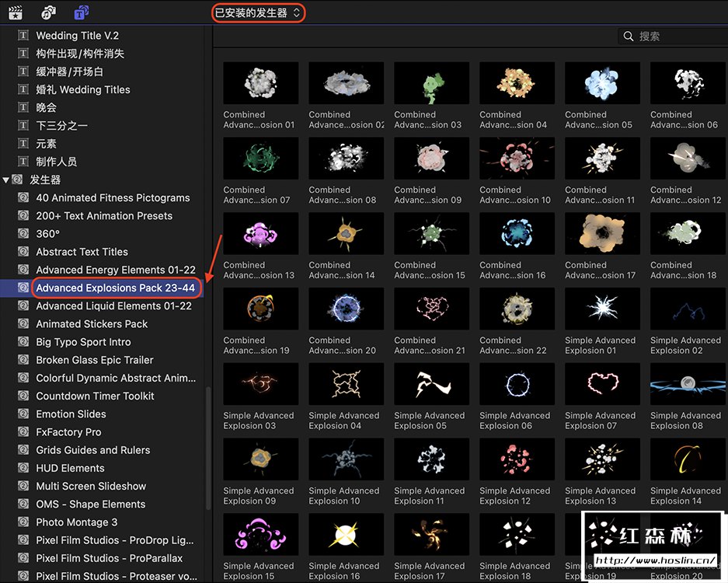Click the search field

point(673,37)
